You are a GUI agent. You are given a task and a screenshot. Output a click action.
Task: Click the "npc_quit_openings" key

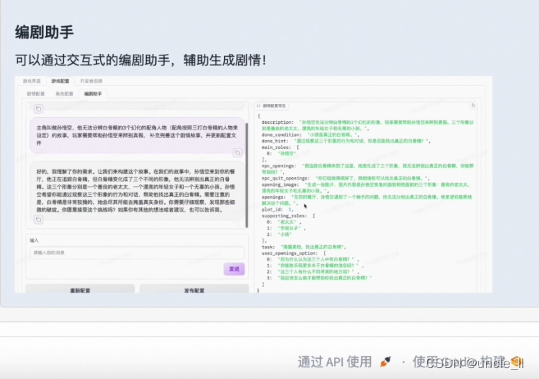285,178
